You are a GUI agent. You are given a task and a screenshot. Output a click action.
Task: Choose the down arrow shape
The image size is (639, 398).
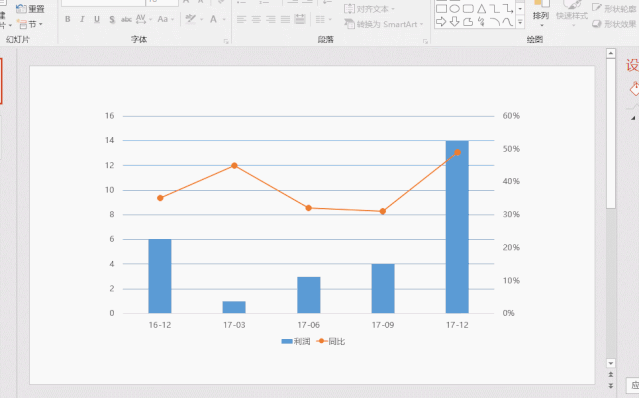[454, 22]
